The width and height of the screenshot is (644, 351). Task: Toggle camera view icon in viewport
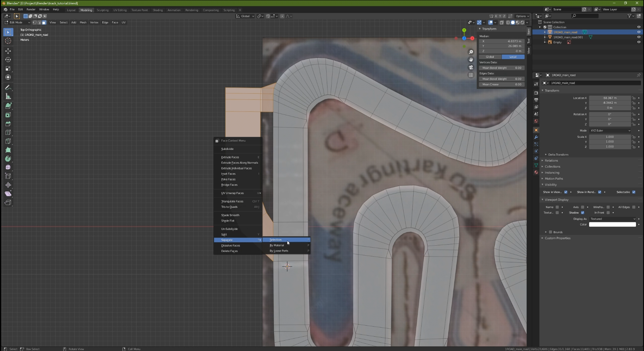pos(471,67)
